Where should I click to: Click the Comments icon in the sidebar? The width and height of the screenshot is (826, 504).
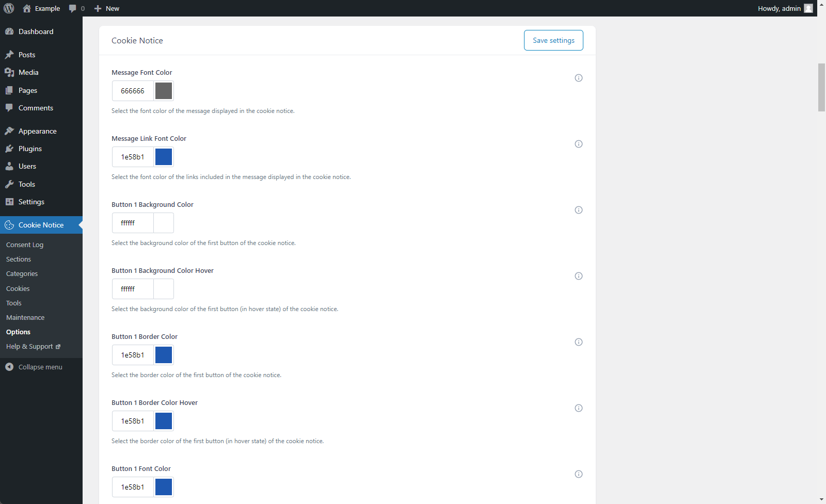pos(9,108)
